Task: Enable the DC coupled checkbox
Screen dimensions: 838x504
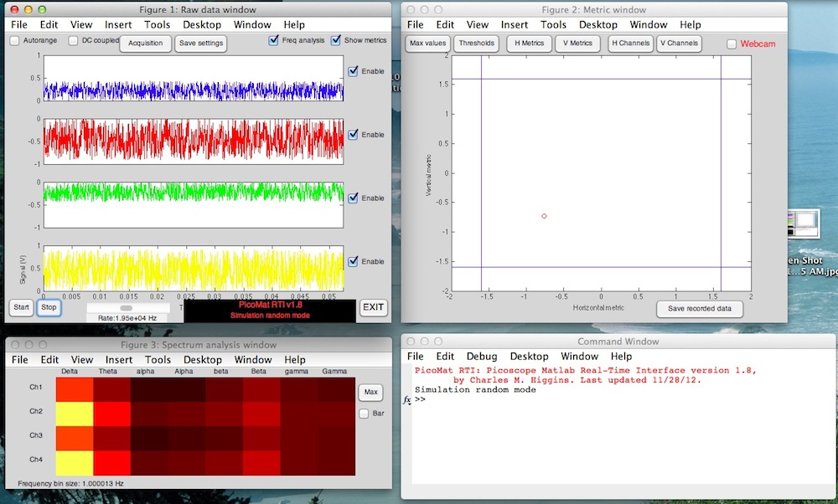Action: (74, 40)
